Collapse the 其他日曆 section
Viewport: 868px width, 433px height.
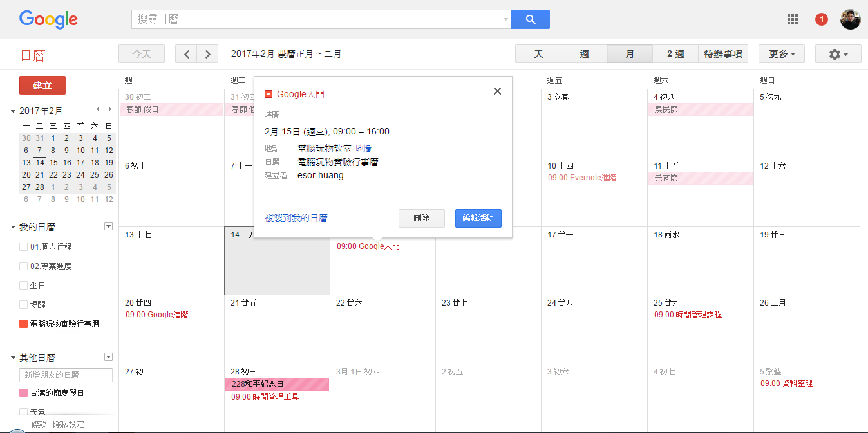point(13,358)
